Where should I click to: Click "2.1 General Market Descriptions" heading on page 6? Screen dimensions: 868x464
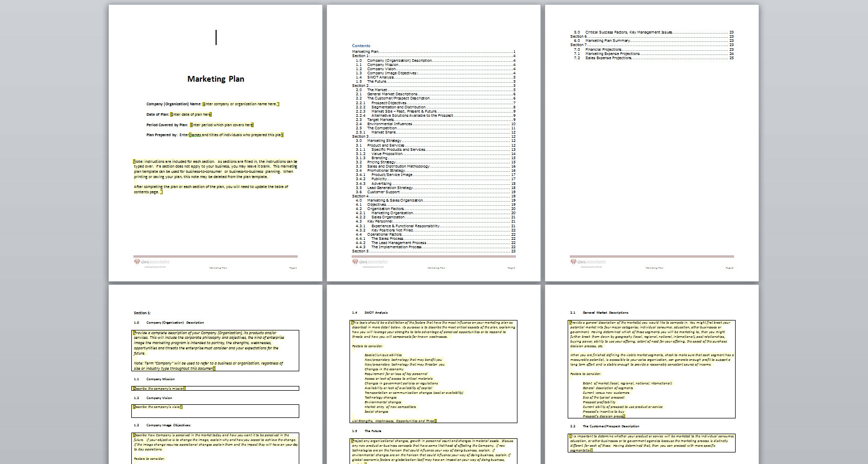click(599, 313)
